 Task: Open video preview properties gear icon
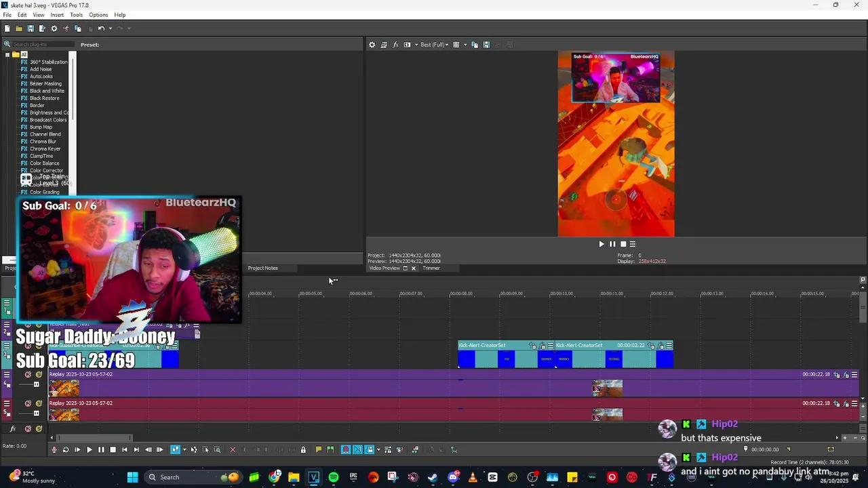pos(372,45)
